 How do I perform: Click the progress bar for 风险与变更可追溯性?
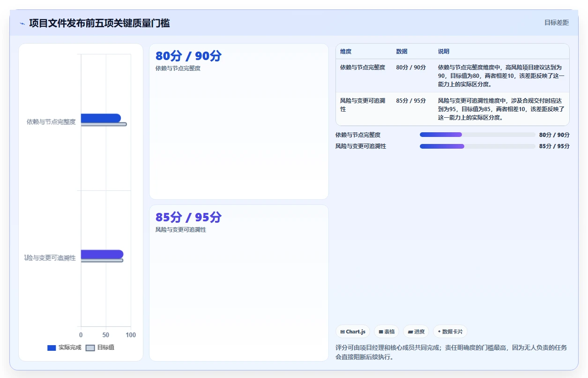477,146
